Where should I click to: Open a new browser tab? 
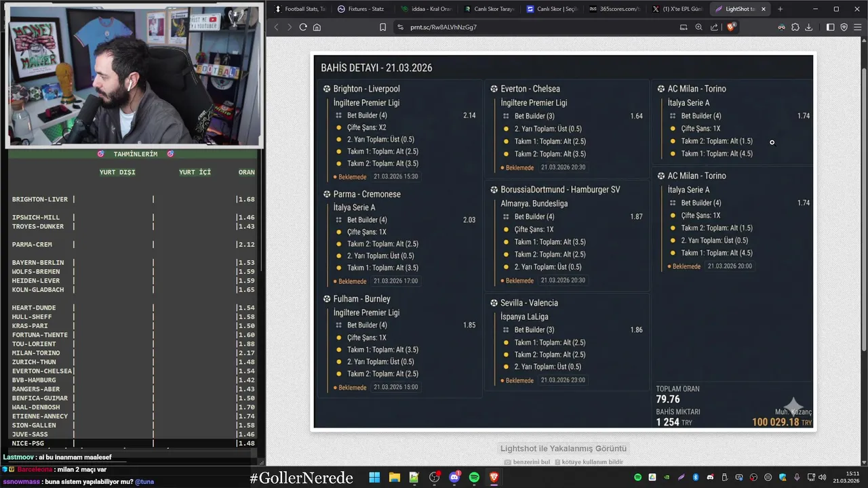[780, 9]
